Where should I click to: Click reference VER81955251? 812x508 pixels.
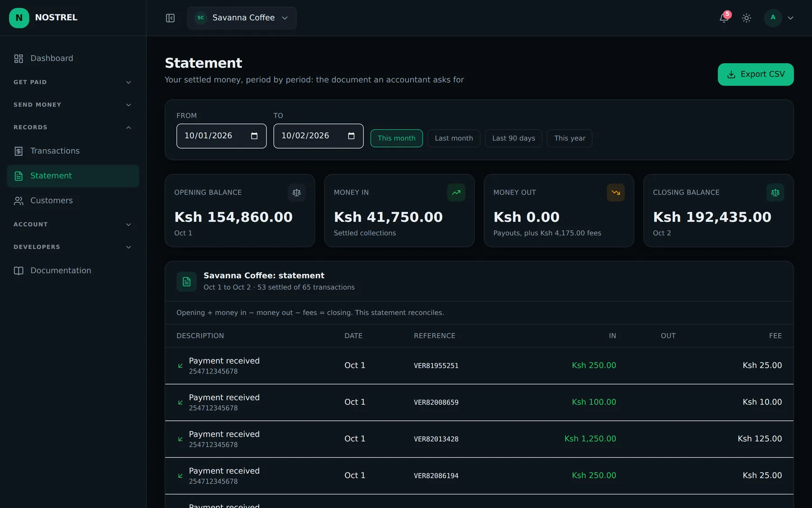coord(436,366)
